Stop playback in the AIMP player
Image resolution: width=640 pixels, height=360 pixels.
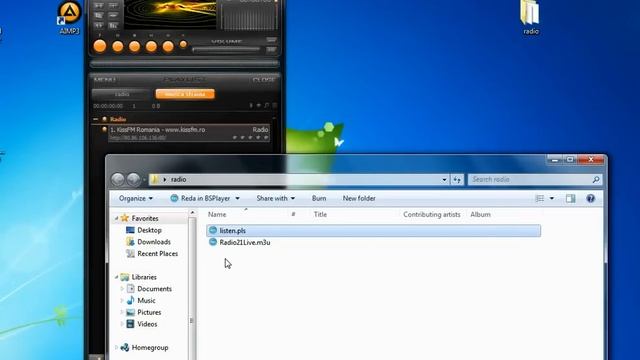point(134,47)
